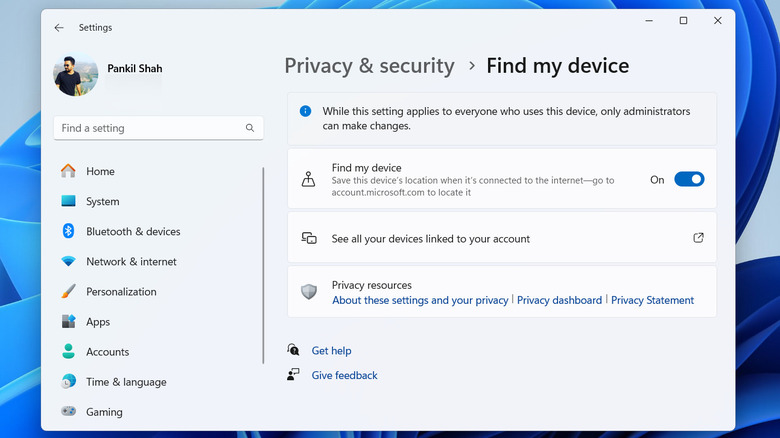Click the Accounts person icon
Image resolution: width=780 pixels, height=438 pixels.
68,352
